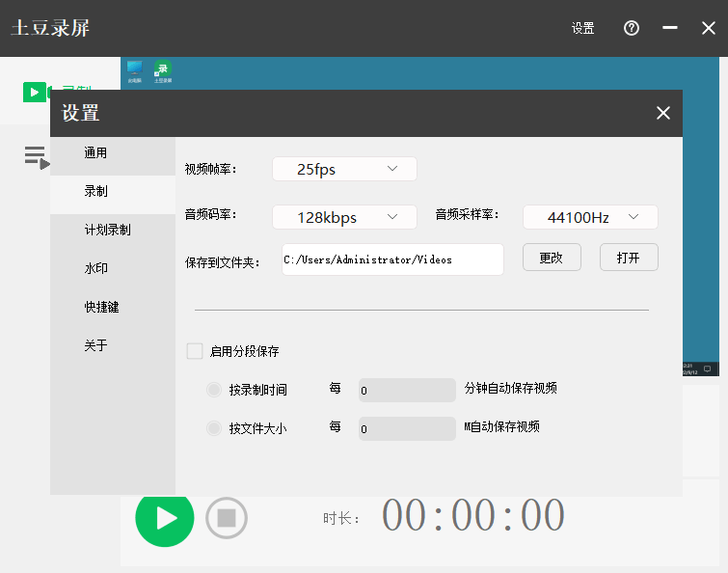This screenshot has width=728, height=573.
Task: Open 设置 in the main title bar
Action: 582,28
